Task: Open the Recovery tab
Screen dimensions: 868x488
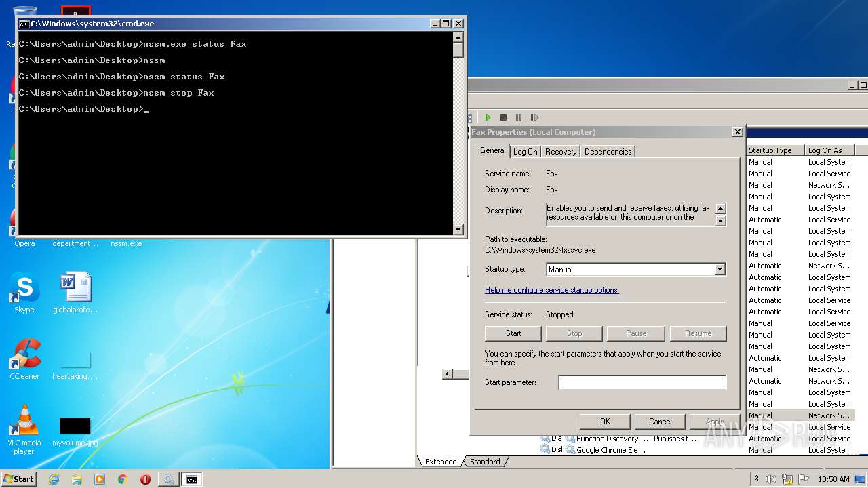Action: pyautogui.click(x=561, y=152)
